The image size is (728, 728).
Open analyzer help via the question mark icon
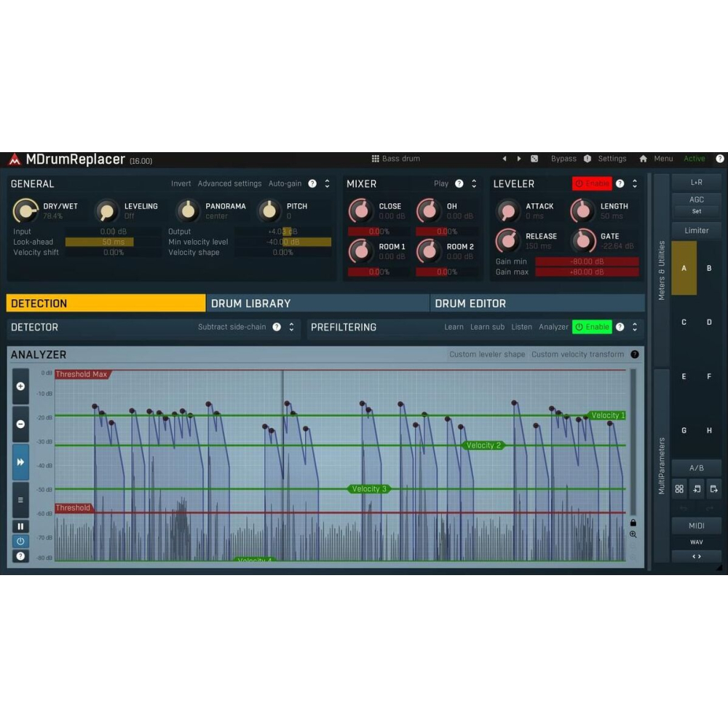[20, 555]
